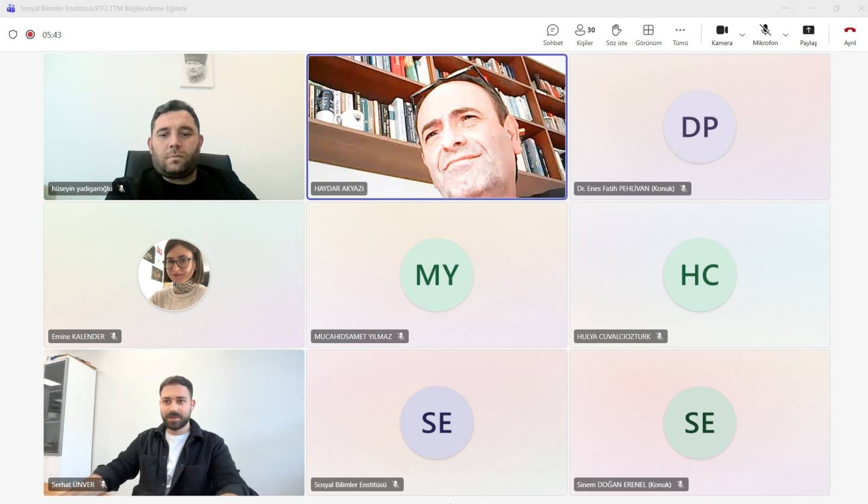Click the Teams logo in title bar
The image size is (868, 504).
click(10, 8)
